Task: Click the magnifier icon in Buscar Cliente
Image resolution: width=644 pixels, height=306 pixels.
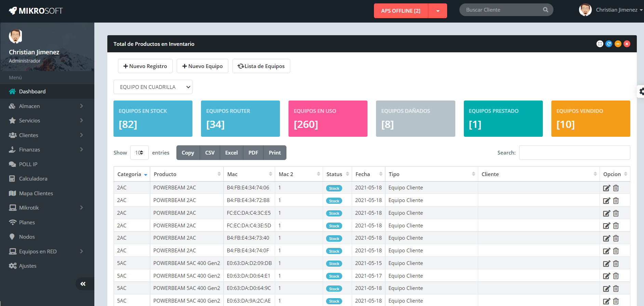Action: 546,10
